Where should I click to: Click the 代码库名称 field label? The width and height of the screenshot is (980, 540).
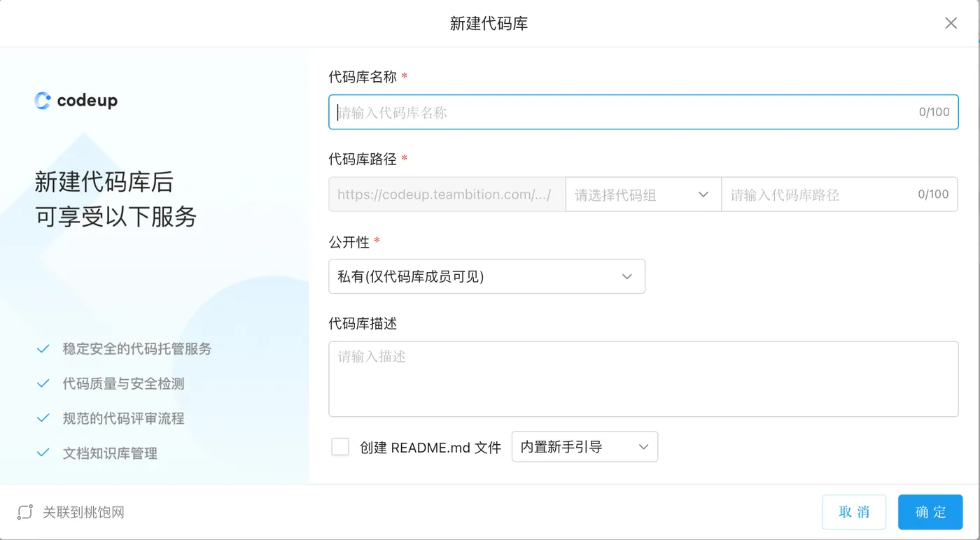[x=363, y=77]
